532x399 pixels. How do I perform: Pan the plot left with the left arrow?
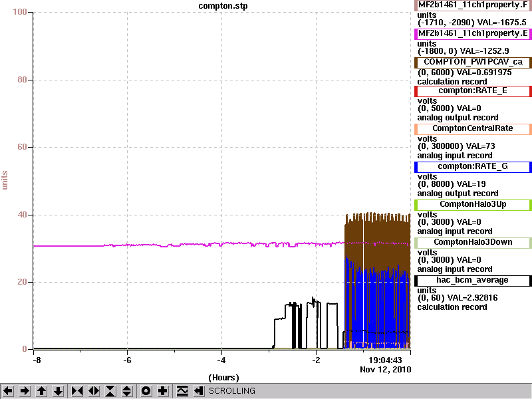pyautogui.click(x=8, y=391)
